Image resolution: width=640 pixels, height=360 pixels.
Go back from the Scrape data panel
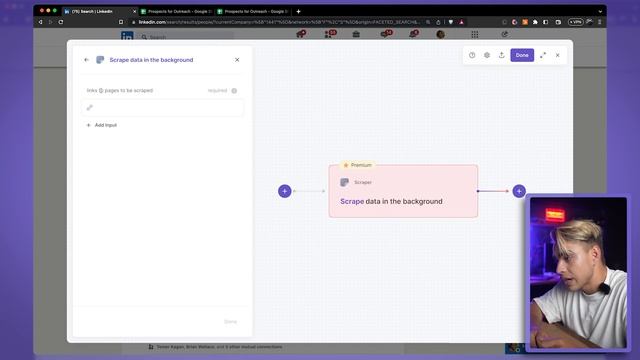point(86,60)
